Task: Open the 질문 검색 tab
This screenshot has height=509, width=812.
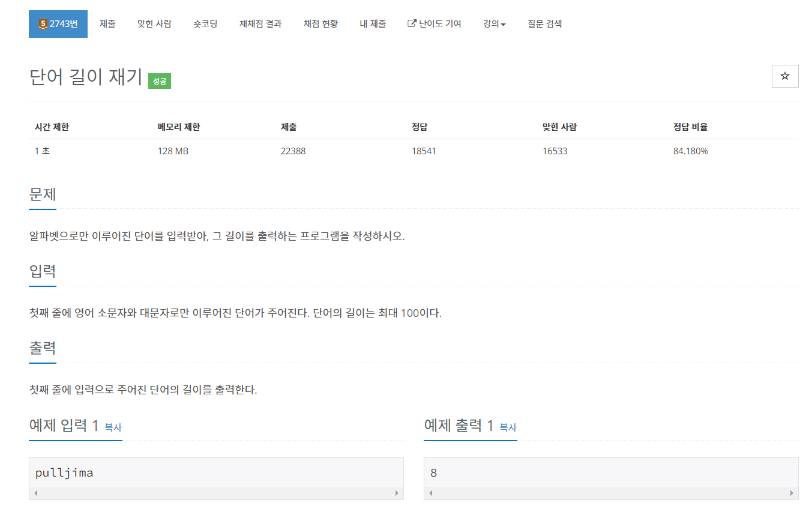Action: [545, 24]
